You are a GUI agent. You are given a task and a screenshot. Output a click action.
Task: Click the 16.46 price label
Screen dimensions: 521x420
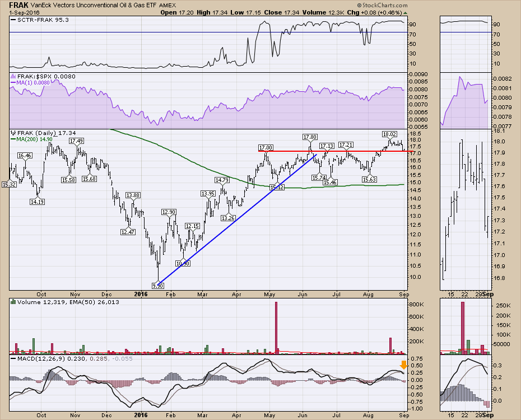[25, 155]
